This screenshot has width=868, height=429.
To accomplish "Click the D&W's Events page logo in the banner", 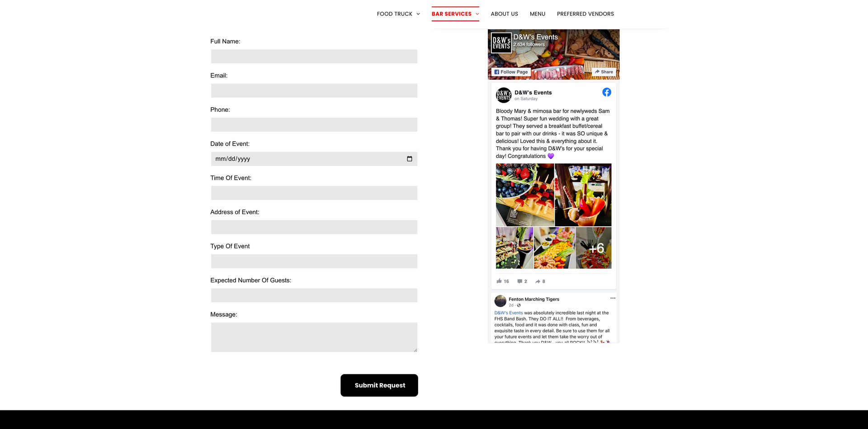I will (x=501, y=43).
